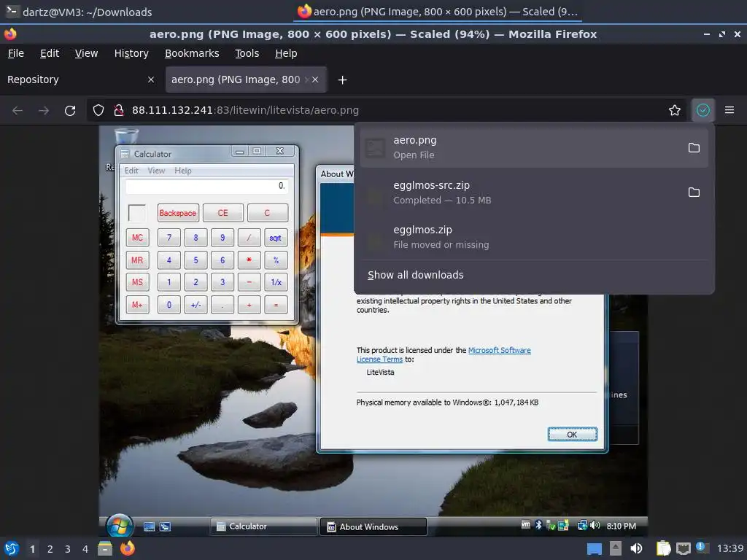Go forward one page in Firefox
The height and width of the screenshot is (560, 747).
[x=44, y=111]
